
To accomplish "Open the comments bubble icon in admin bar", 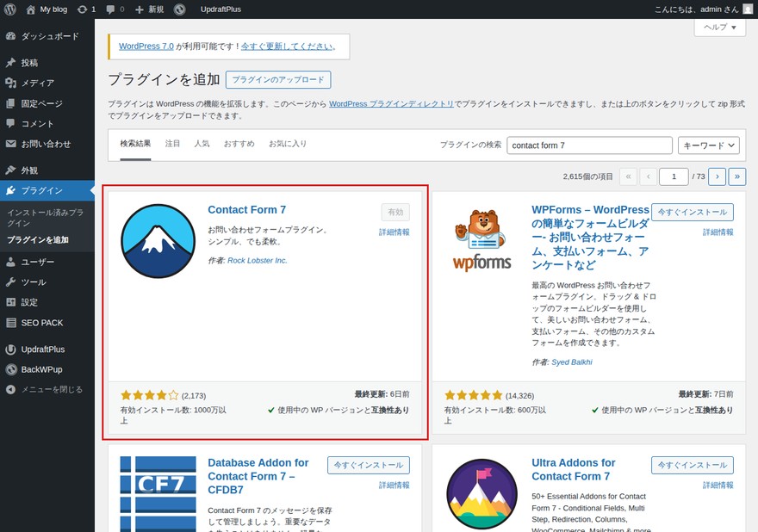I will click(x=115, y=9).
